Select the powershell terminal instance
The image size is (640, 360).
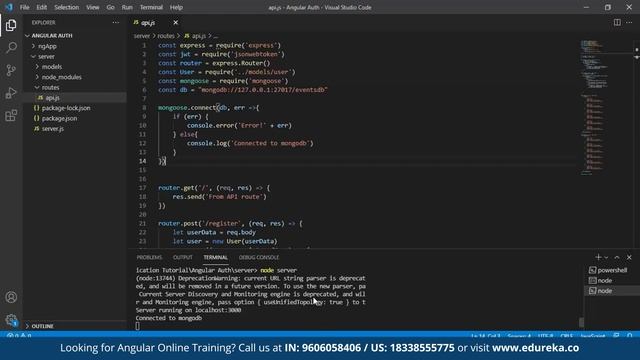608,270
